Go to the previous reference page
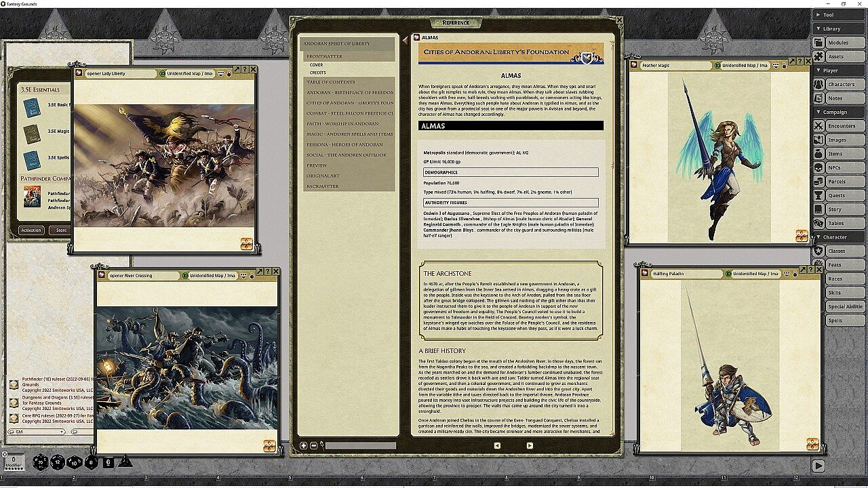The height and width of the screenshot is (488, 868). (497, 445)
